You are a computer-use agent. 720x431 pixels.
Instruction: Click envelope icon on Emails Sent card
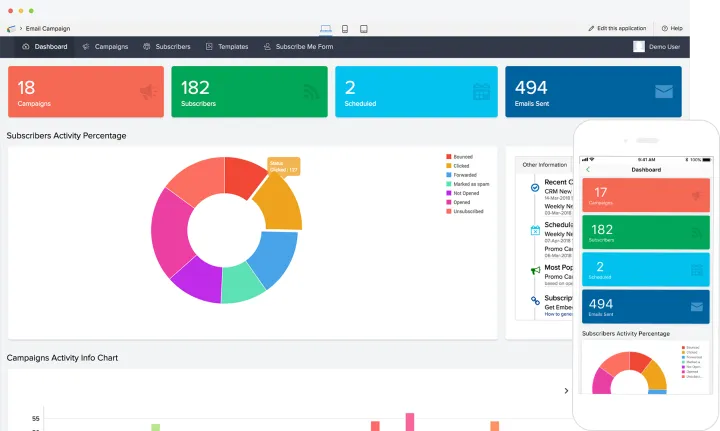(x=663, y=92)
